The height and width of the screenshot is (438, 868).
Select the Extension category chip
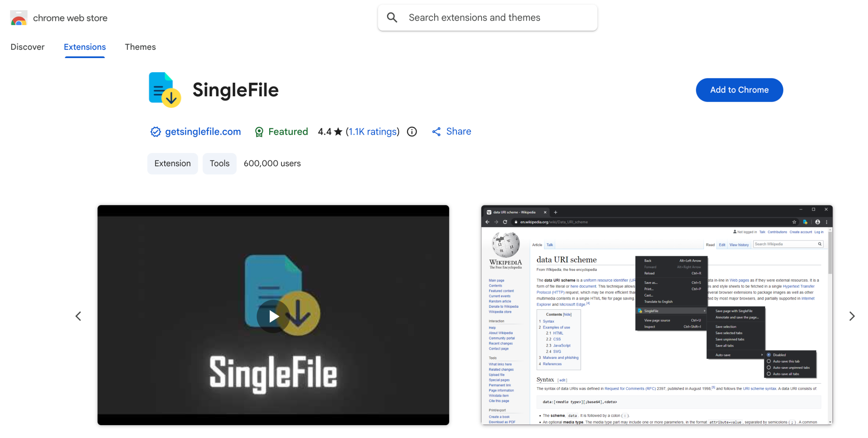[172, 164]
